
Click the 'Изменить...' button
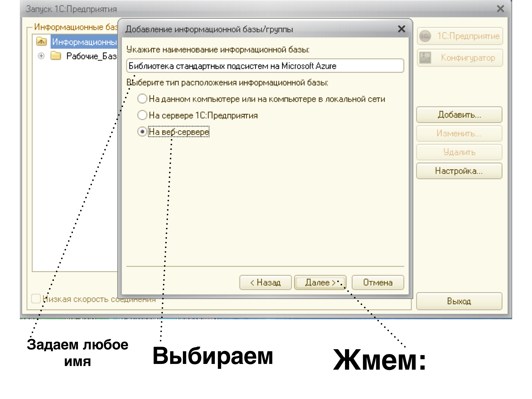tap(459, 134)
